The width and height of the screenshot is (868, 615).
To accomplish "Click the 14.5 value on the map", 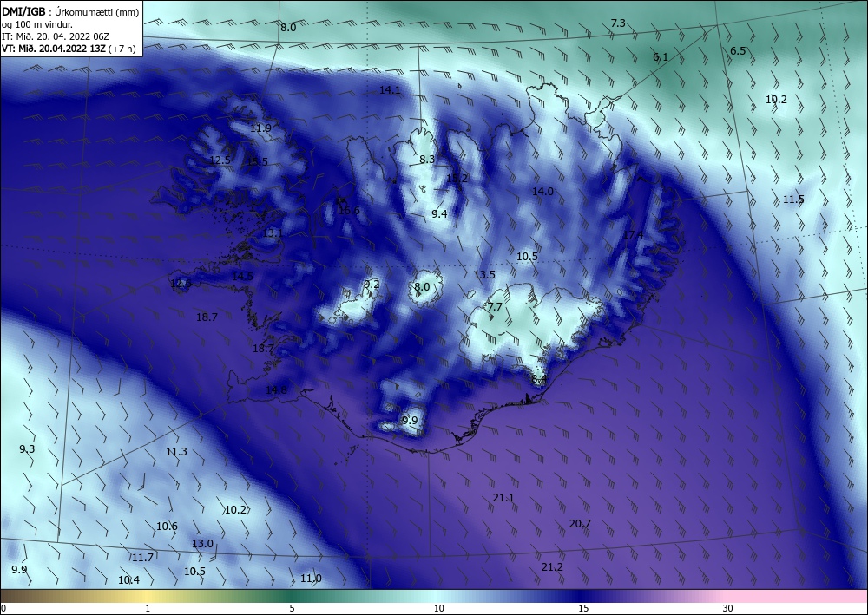I will point(242,277).
